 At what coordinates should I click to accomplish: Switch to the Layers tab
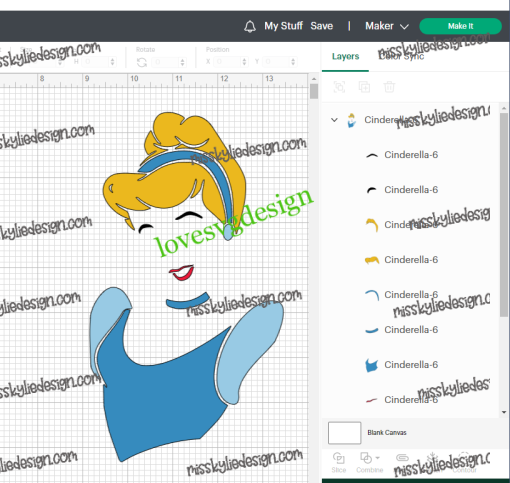(x=345, y=56)
